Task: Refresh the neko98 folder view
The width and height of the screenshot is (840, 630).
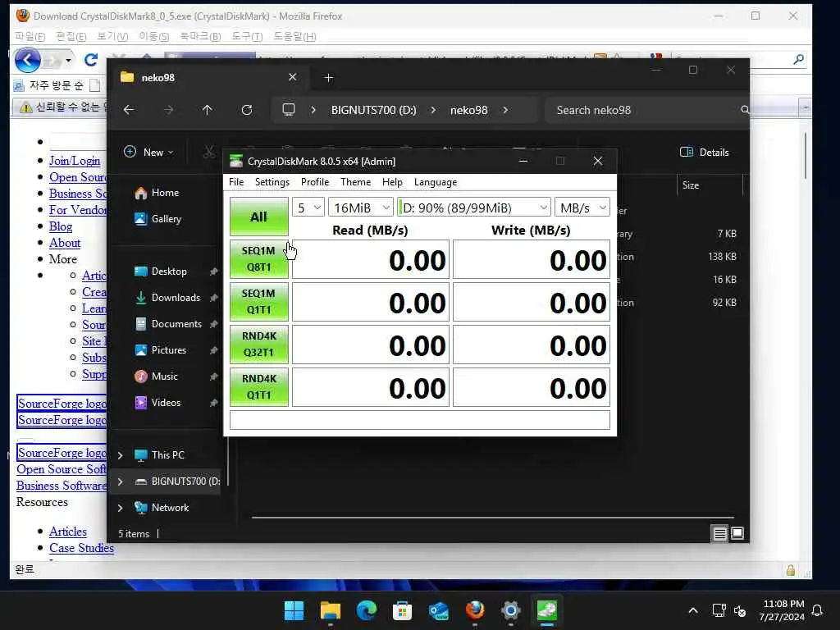Action: (x=247, y=110)
